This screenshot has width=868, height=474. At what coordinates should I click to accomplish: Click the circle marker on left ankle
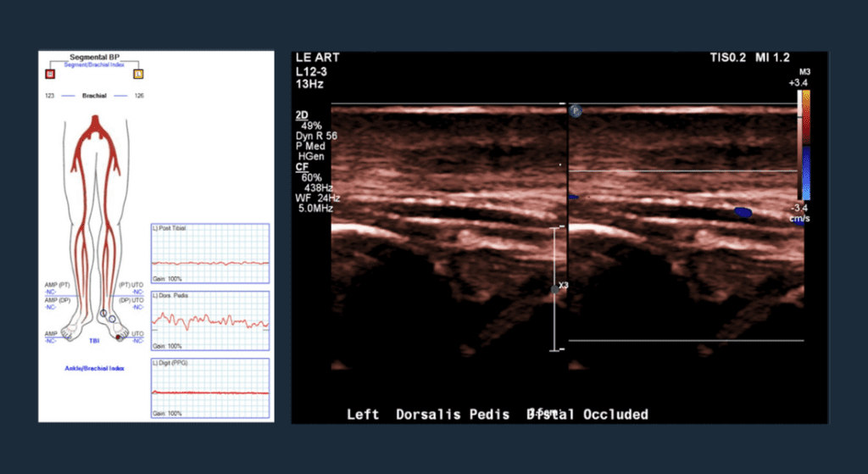tap(103, 313)
